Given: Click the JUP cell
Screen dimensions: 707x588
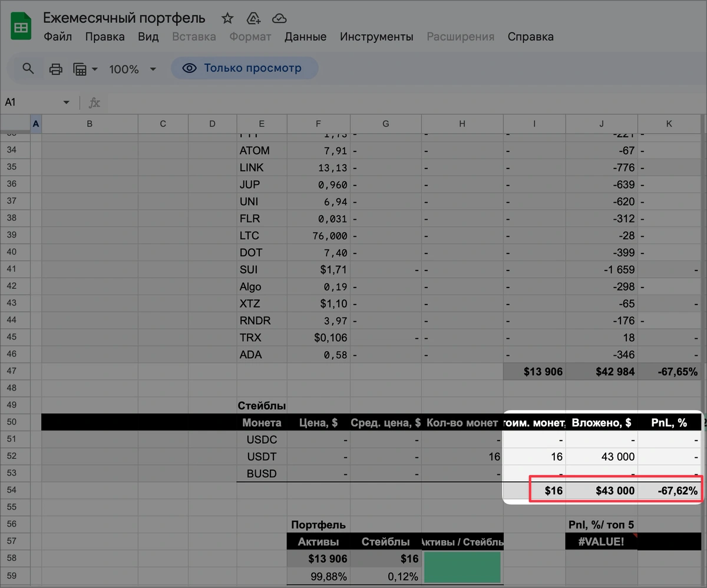Looking at the screenshot, I should click(x=262, y=184).
